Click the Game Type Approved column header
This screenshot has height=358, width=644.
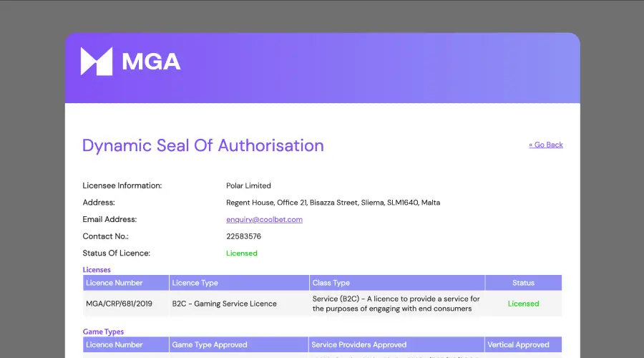238,345
